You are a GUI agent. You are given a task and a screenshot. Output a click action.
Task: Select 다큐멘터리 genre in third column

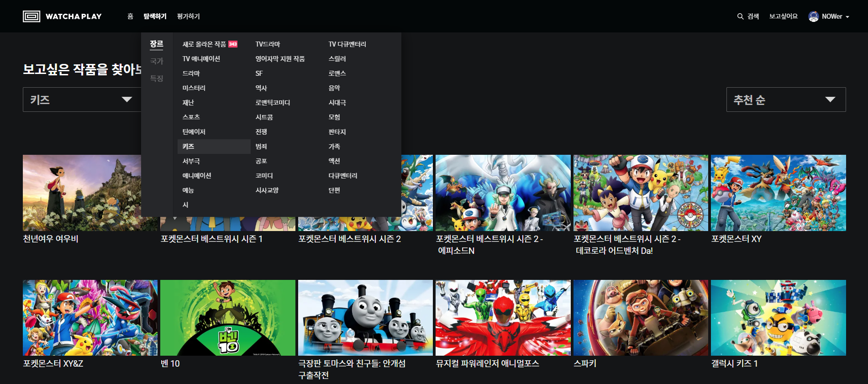343,176
